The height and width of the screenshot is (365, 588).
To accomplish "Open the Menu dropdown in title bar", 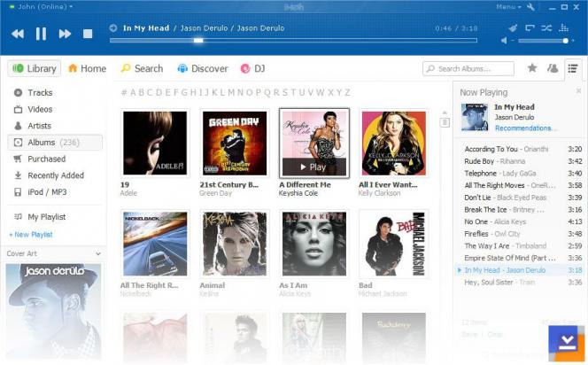I will click(x=507, y=6).
